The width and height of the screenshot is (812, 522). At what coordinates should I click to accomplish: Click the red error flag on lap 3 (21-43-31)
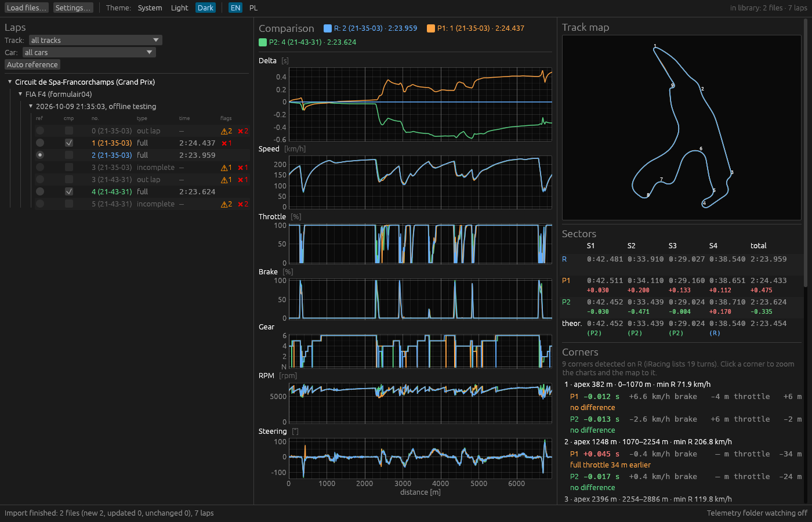[243, 180]
